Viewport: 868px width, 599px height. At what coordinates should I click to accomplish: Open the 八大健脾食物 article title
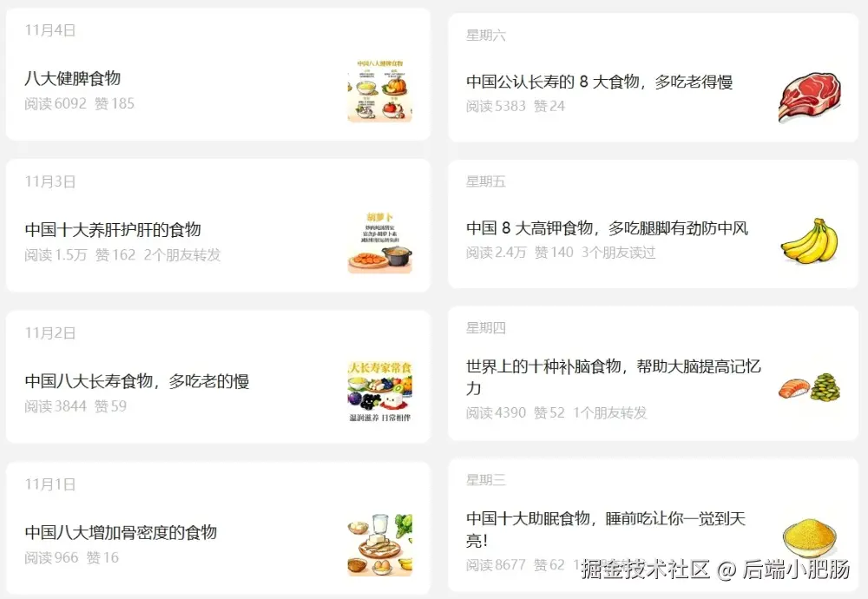(73, 78)
